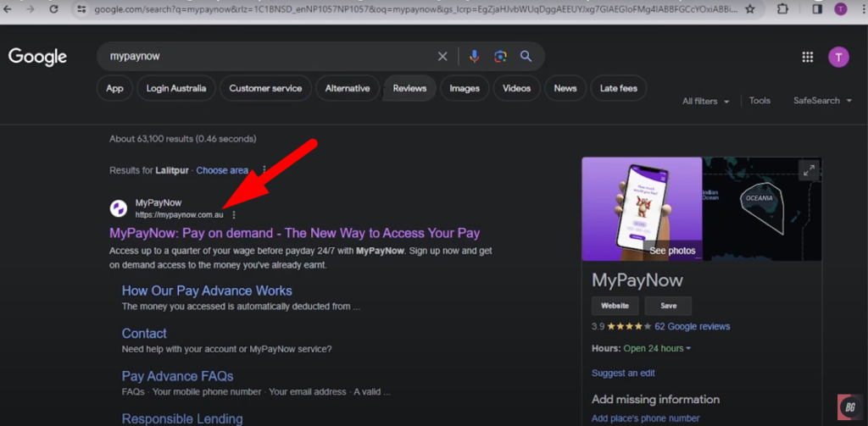868x426 pixels.
Task: Open the 62 Google reviews link
Action: point(692,326)
